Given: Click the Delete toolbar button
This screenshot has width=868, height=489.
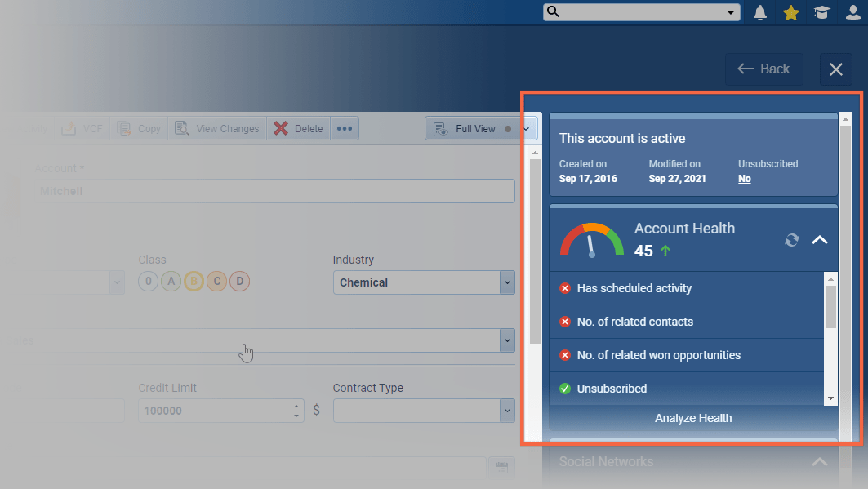Looking at the screenshot, I should [299, 128].
